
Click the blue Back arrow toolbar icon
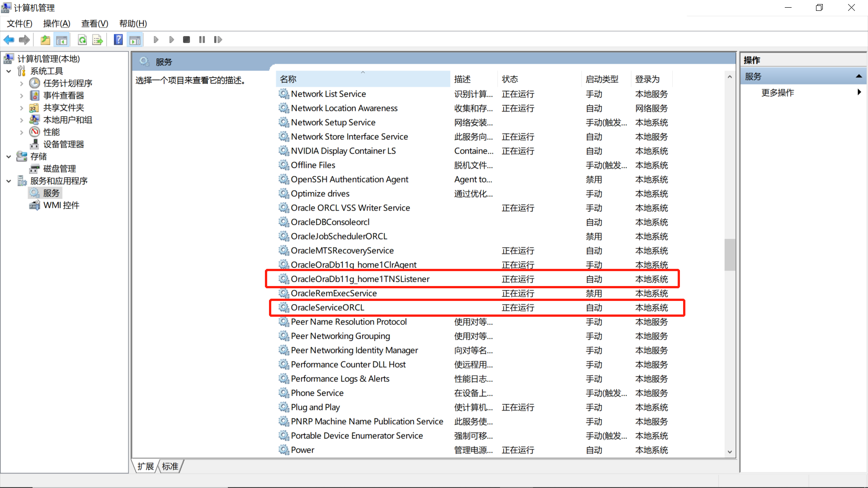click(9, 40)
